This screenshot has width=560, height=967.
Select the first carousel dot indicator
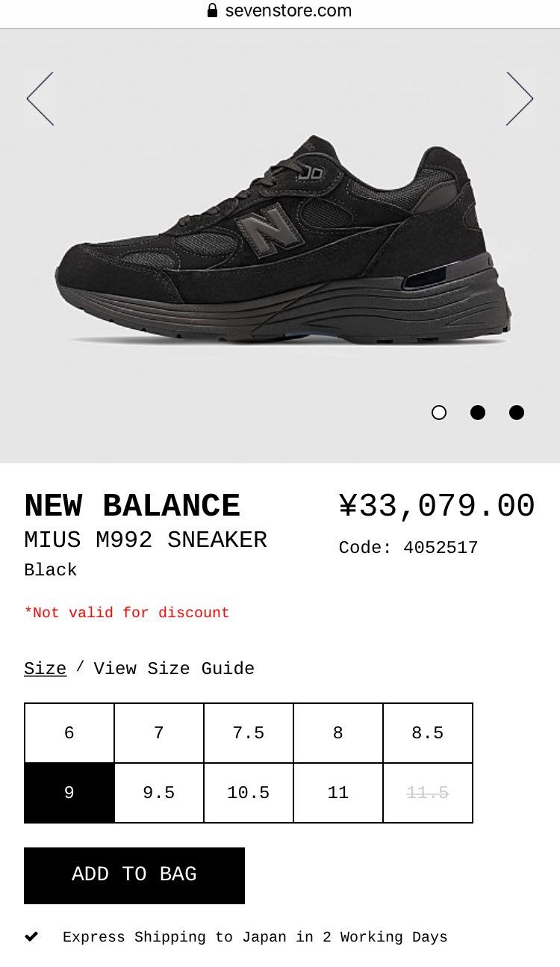(x=439, y=413)
